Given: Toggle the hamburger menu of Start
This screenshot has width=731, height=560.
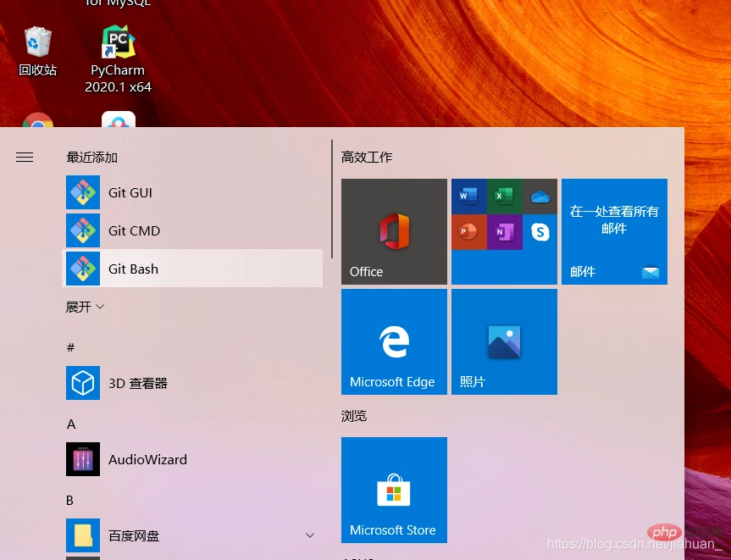Looking at the screenshot, I should point(25,157).
